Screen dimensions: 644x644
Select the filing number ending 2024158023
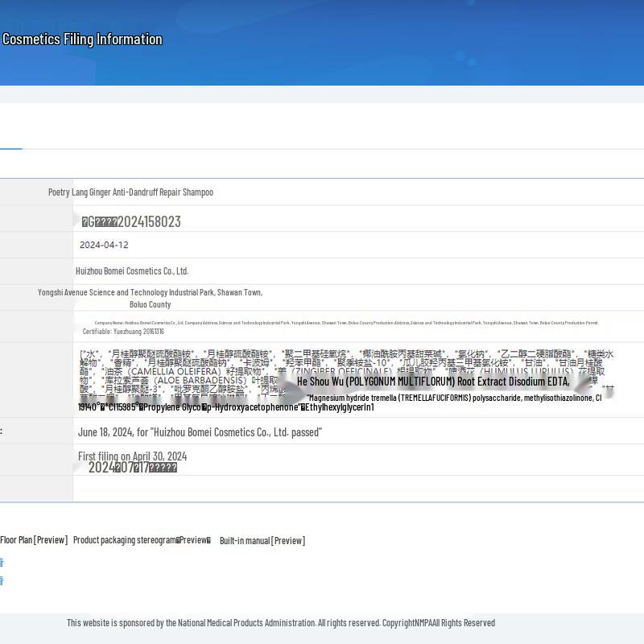pos(131,222)
